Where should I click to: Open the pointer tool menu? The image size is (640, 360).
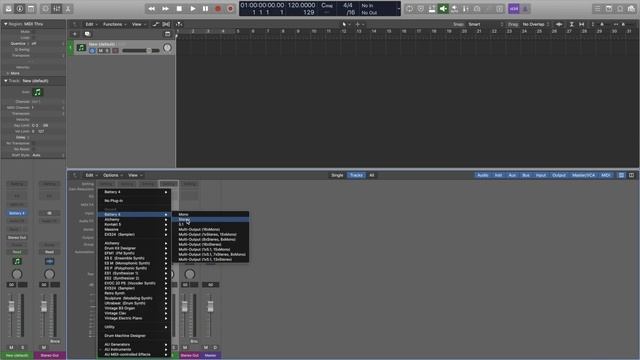346,24
